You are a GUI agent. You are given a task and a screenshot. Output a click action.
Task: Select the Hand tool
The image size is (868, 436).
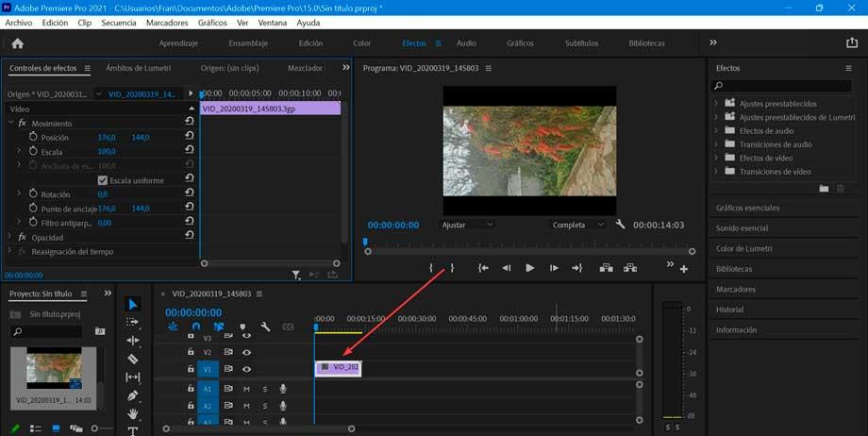click(x=133, y=414)
